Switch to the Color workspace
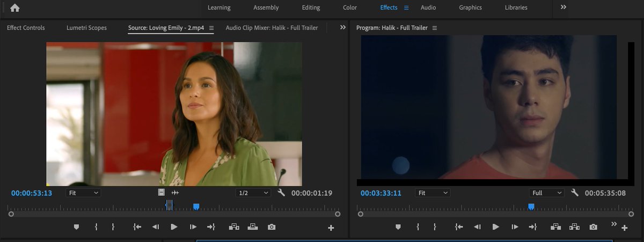 click(350, 8)
